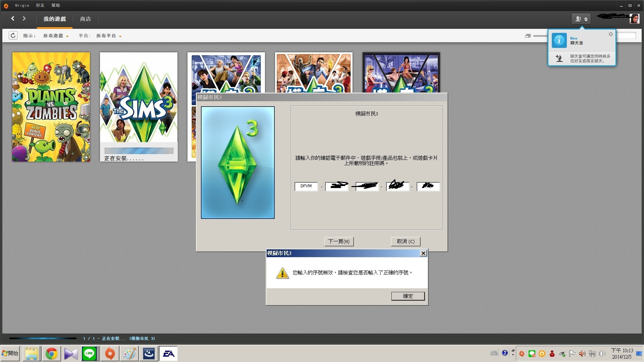Click the DFVM serial code field
This screenshot has height=362, width=644.
pyautogui.click(x=306, y=186)
